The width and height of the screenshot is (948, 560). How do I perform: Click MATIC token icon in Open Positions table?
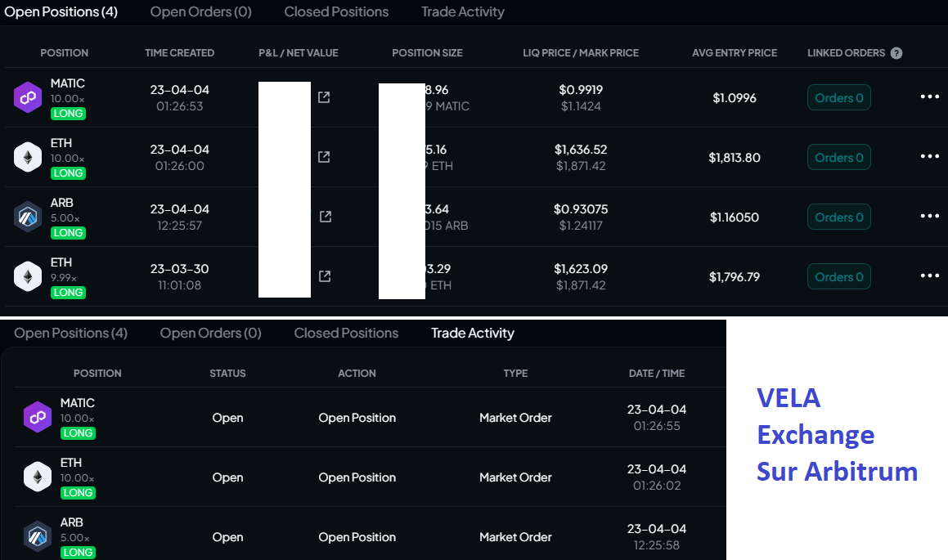(28, 97)
